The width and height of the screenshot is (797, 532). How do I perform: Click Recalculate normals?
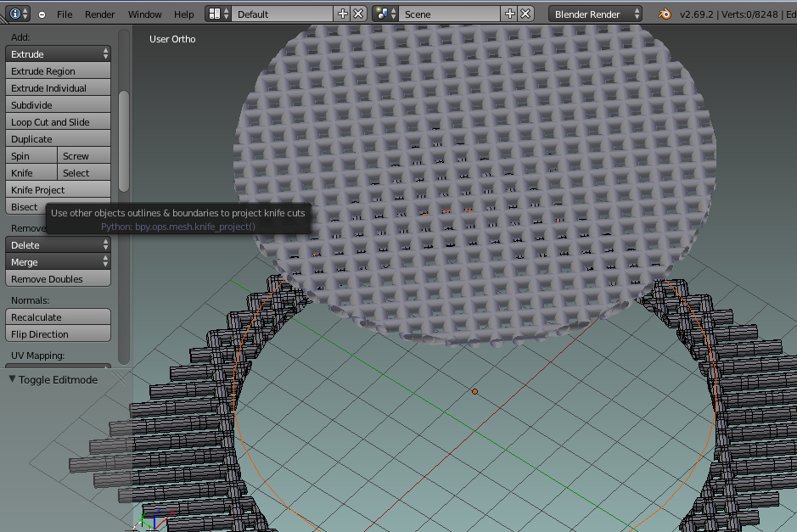(58, 317)
